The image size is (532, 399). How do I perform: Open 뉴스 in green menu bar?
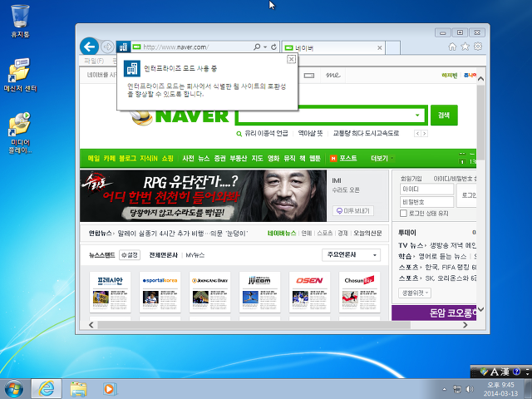pos(204,158)
